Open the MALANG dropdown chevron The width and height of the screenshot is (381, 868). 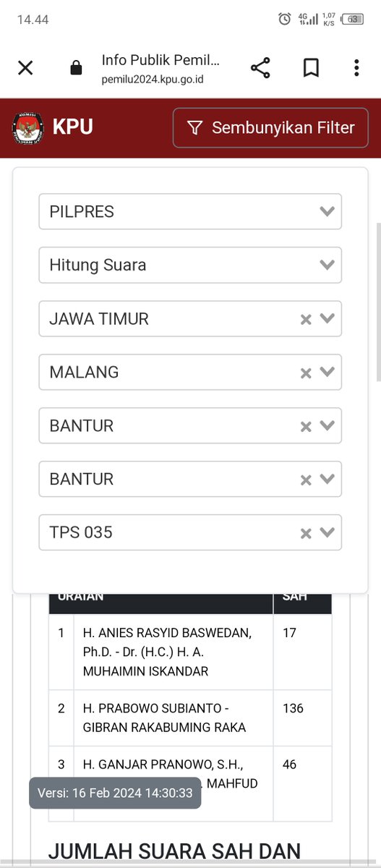pos(328,373)
